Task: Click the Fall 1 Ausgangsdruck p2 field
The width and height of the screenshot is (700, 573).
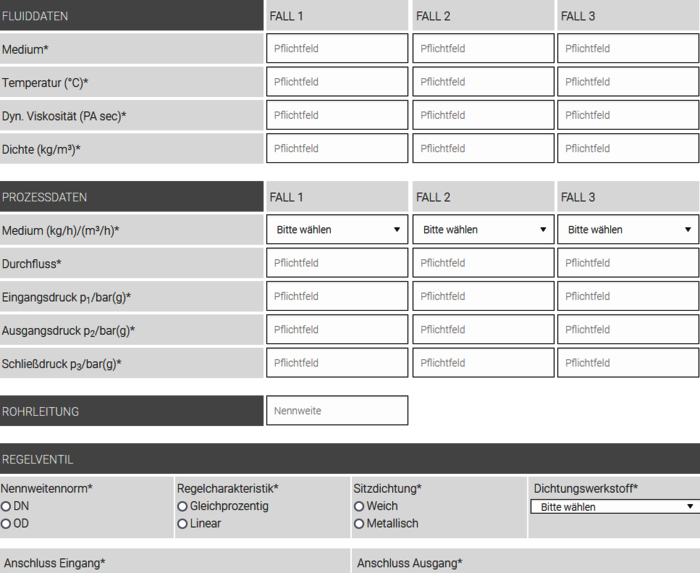Action: pyautogui.click(x=337, y=329)
